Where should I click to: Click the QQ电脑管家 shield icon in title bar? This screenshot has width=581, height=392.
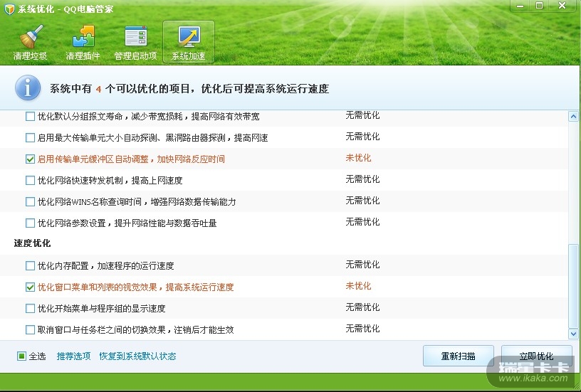point(9,9)
